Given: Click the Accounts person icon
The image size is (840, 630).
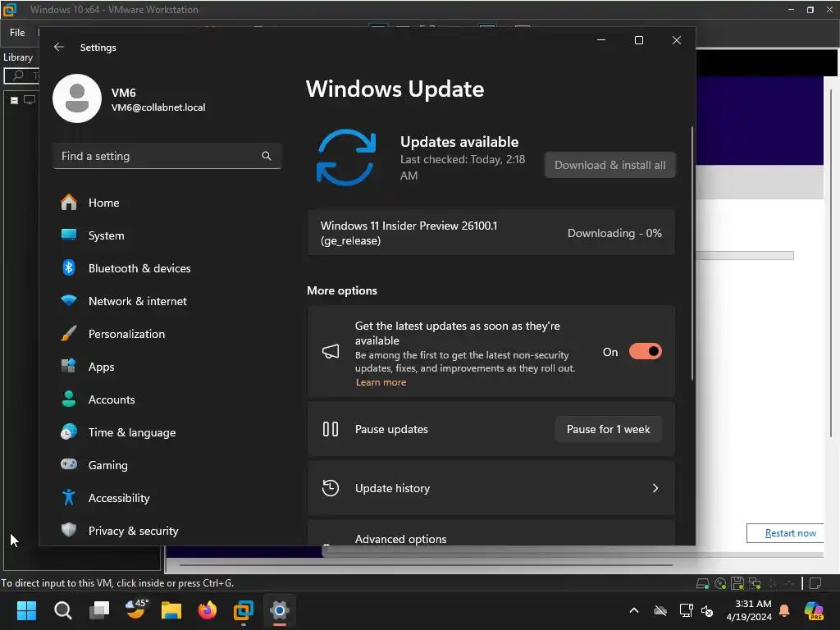Looking at the screenshot, I should click(69, 399).
